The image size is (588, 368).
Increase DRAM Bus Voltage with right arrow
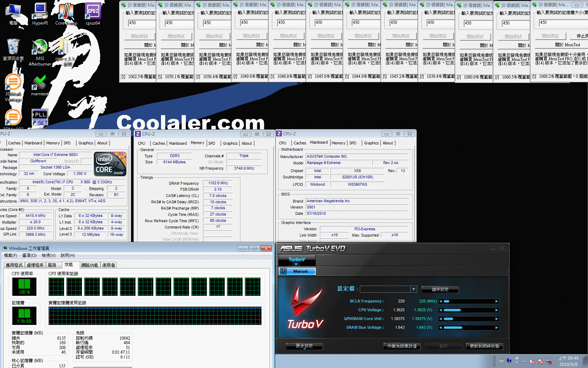click(x=497, y=328)
